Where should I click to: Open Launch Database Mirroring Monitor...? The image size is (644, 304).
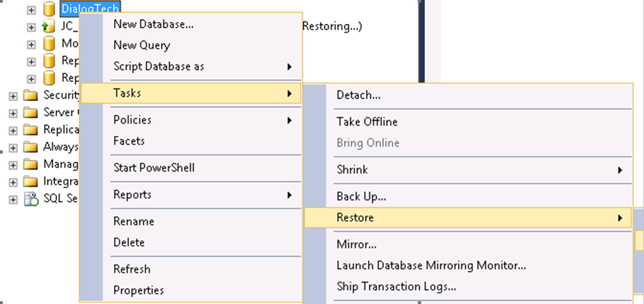coord(431,265)
